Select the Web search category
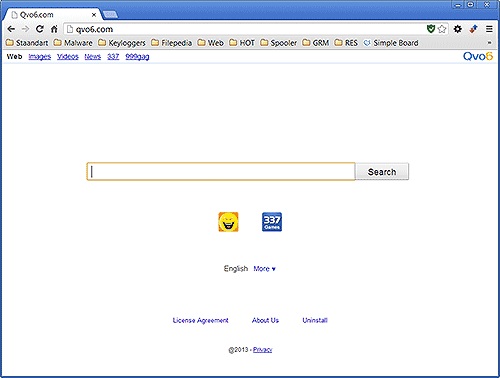The width and height of the screenshot is (500, 378). coord(14,56)
